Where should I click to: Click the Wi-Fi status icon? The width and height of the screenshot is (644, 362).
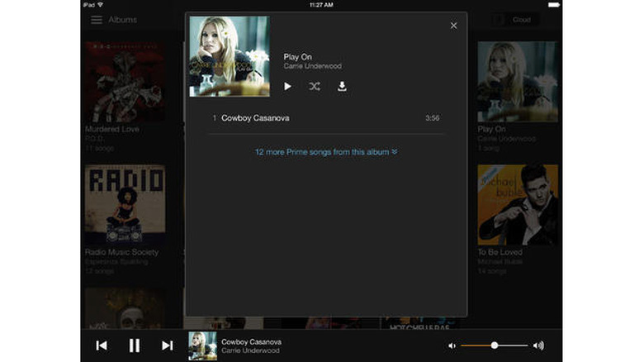coord(100,5)
